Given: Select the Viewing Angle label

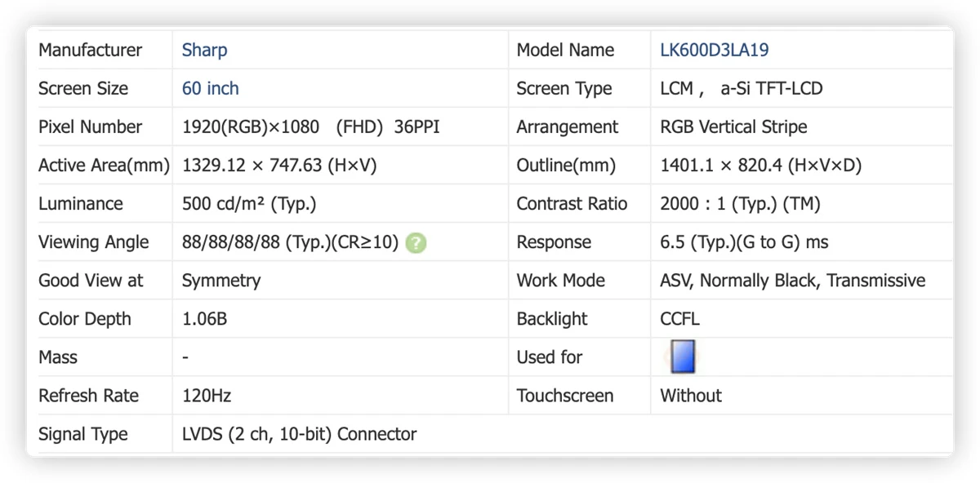Looking at the screenshot, I should (94, 242).
